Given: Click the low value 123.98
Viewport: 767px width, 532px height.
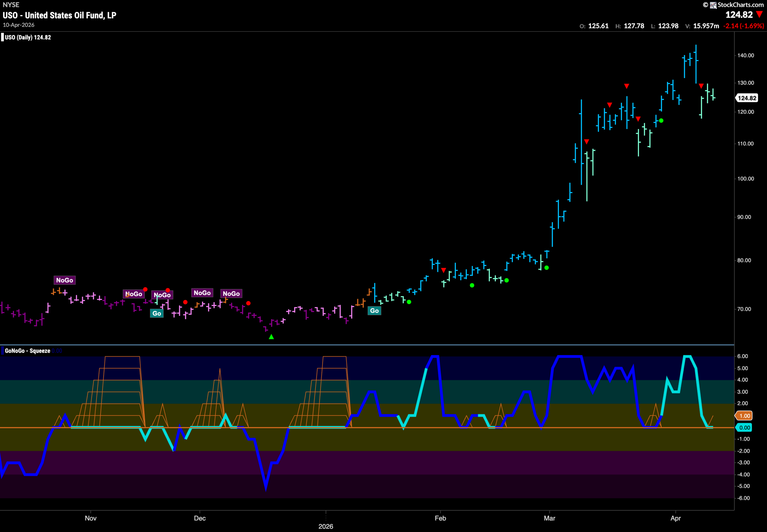Looking at the screenshot, I should pyautogui.click(x=668, y=26).
